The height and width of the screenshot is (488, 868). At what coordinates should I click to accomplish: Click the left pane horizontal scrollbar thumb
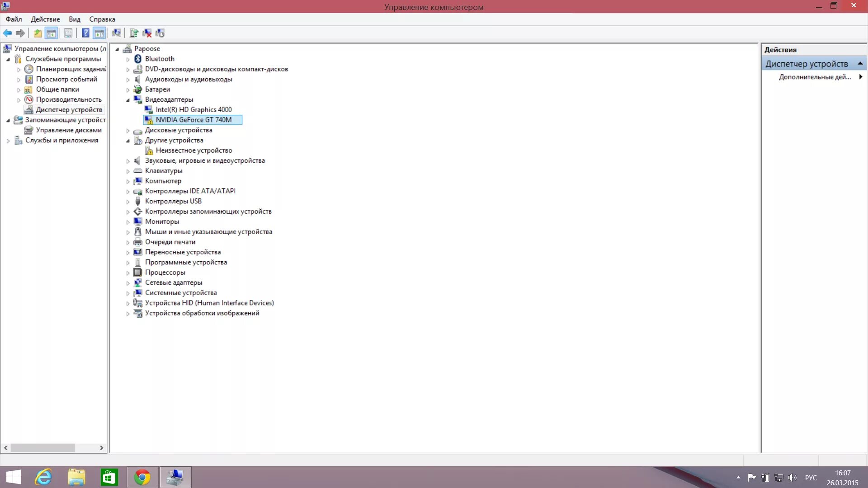(x=42, y=448)
